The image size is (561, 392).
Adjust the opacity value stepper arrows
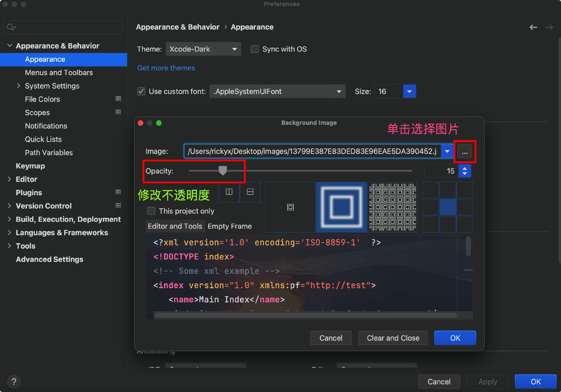465,171
